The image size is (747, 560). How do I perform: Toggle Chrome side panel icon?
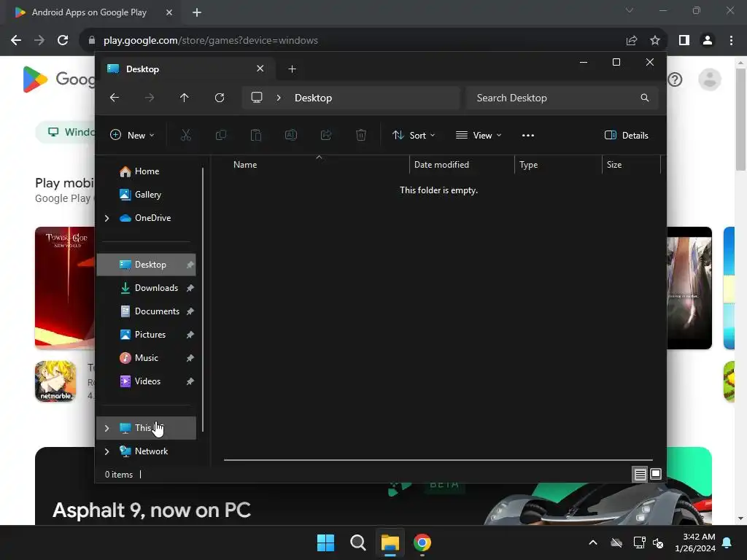tap(684, 41)
